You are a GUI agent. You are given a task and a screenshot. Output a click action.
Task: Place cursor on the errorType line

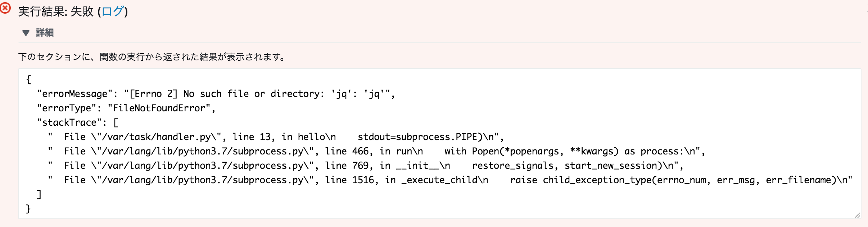(x=126, y=108)
